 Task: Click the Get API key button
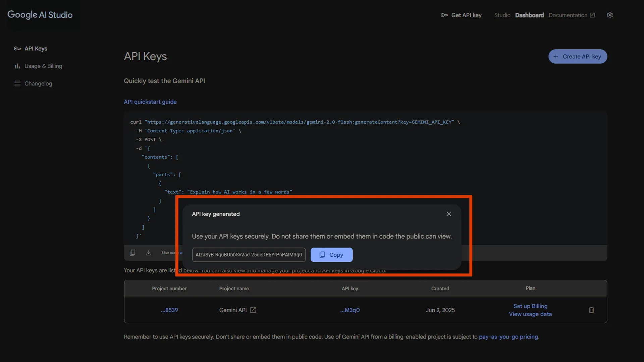click(461, 15)
